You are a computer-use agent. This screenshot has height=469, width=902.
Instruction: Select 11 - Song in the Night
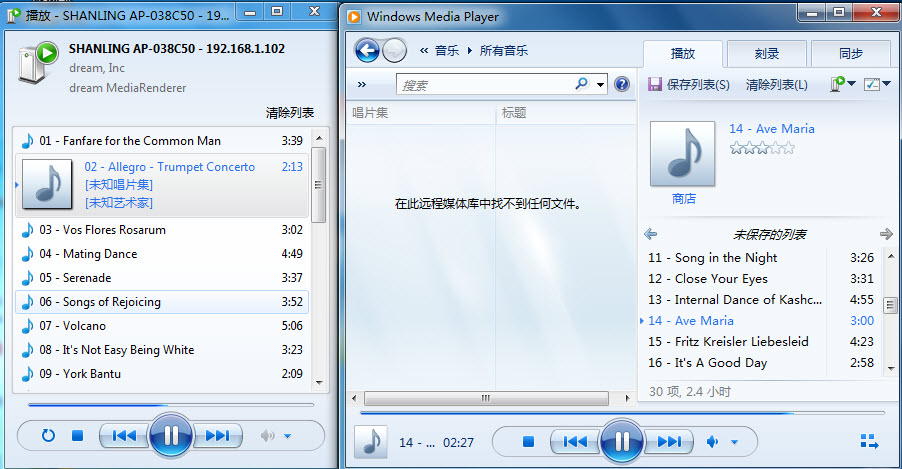[x=760, y=258]
